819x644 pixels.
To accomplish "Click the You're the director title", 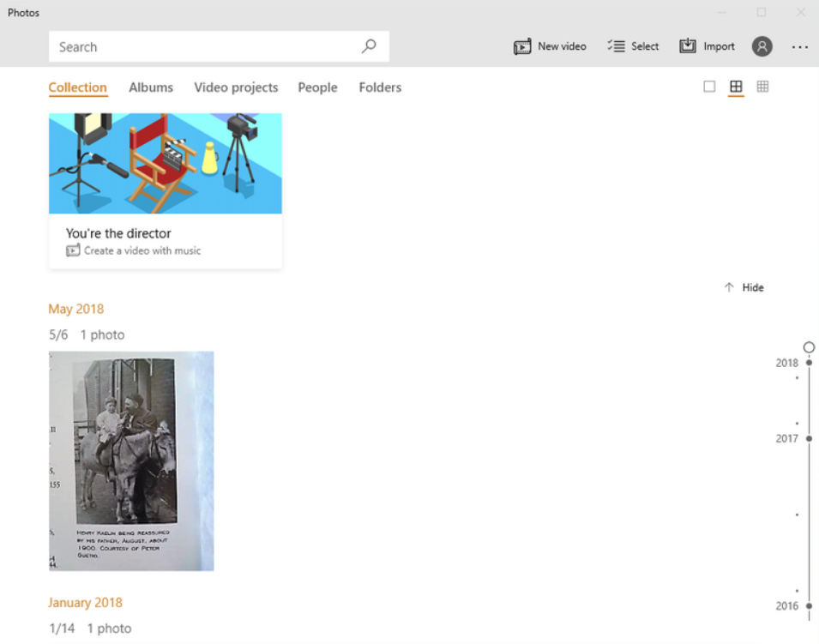I will click(118, 233).
